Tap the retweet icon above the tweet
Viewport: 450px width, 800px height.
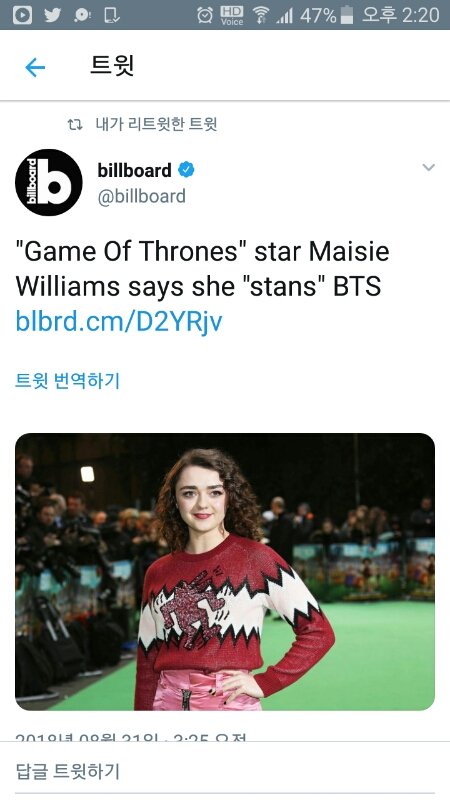tap(75, 124)
